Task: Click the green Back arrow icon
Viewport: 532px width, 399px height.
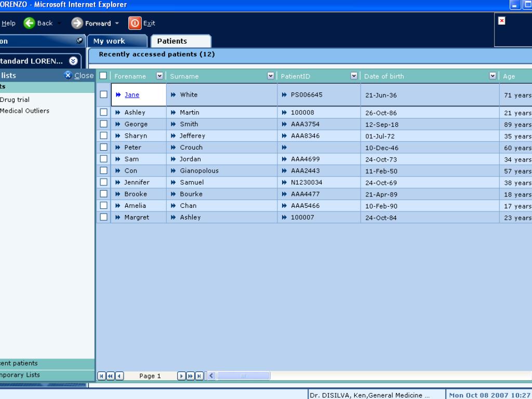Action: coord(29,23)
